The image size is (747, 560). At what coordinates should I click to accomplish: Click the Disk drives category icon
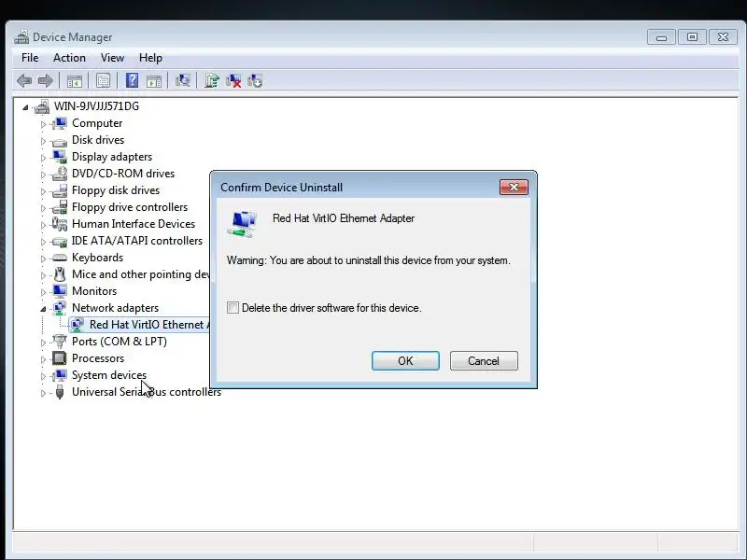click(60, 141)
